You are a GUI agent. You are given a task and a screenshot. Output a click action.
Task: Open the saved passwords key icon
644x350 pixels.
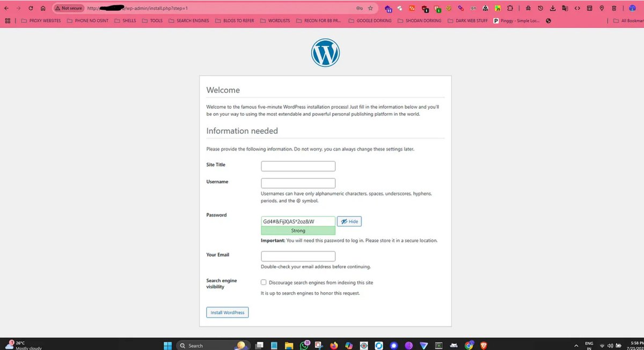tap(359, 8)
